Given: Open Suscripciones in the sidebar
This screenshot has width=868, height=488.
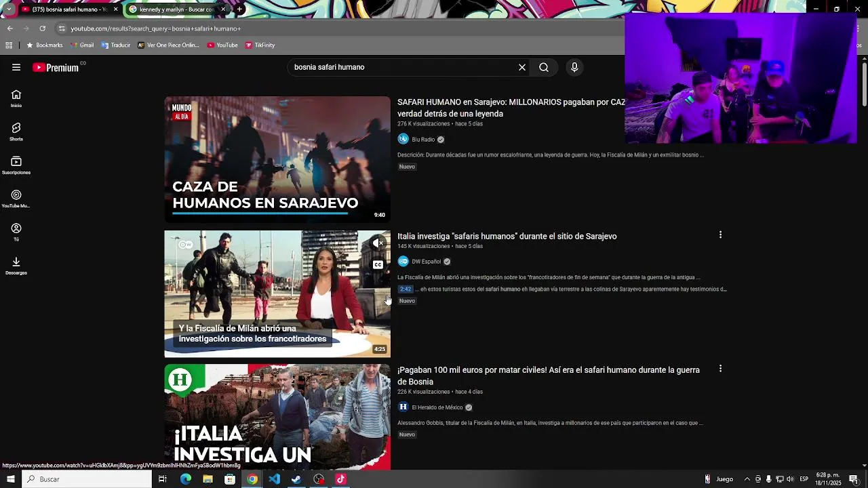Looking at the screenshot, I should coord(16,165).
